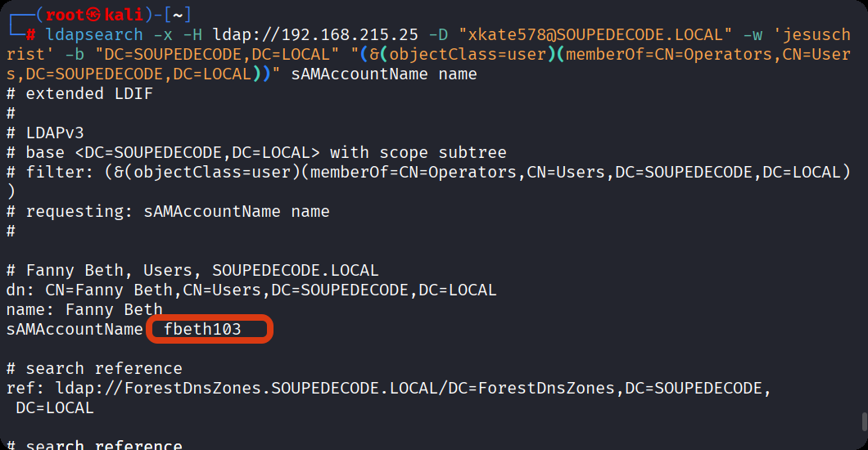Click the sAMAccountName label beside fbeth103
The height and width of the screenshot is (450, 868).
[x=75, y=330]
